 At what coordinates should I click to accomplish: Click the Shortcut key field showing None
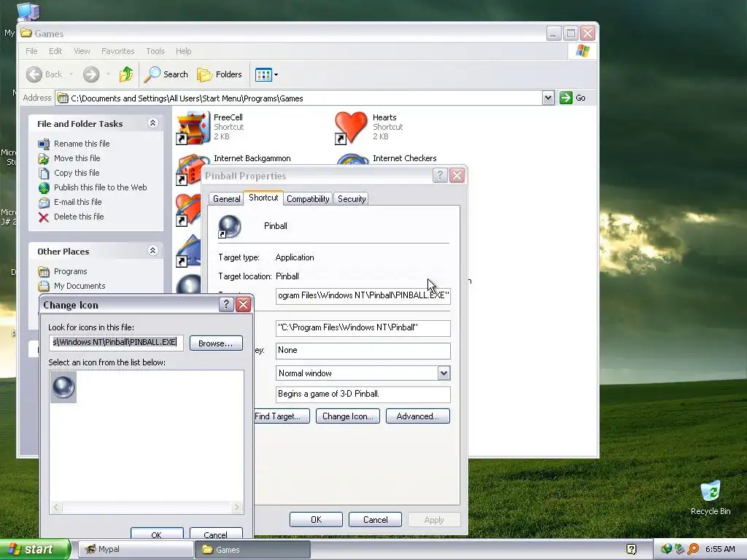[363, 351]
